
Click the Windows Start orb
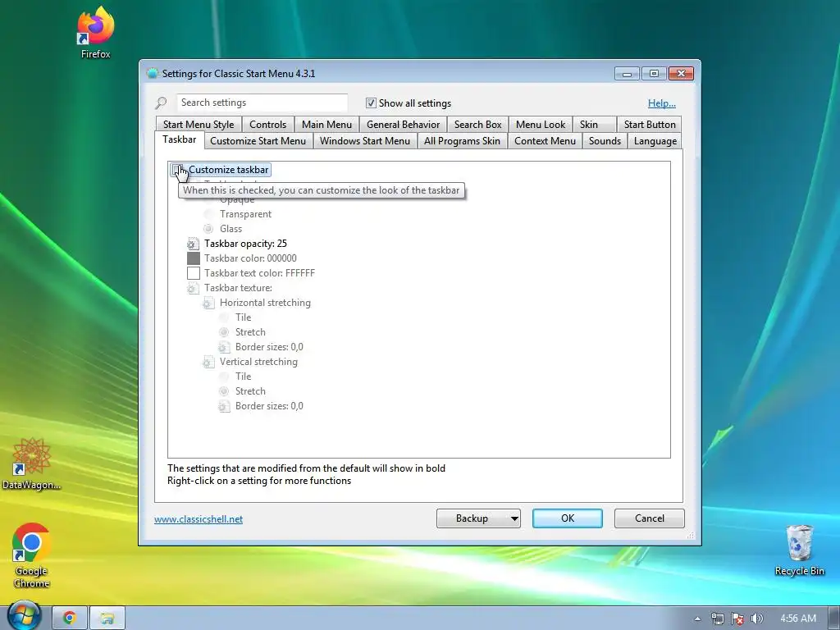24,616
